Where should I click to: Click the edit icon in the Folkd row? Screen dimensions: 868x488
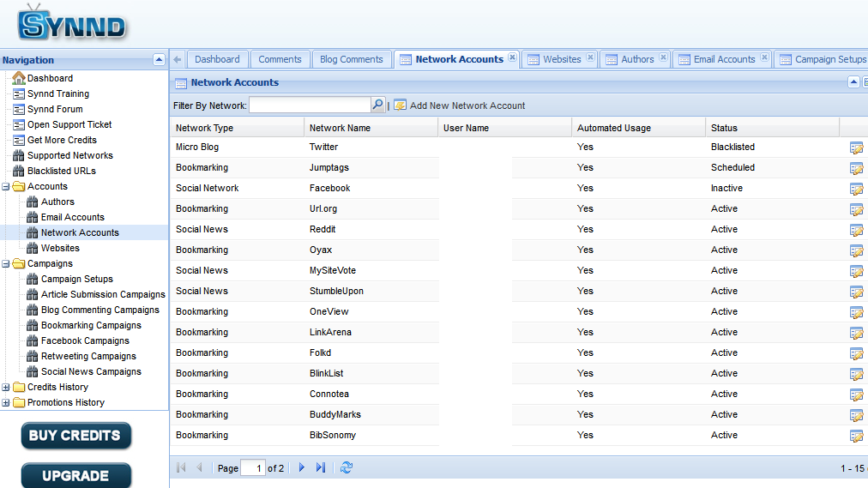click(856, 353)
